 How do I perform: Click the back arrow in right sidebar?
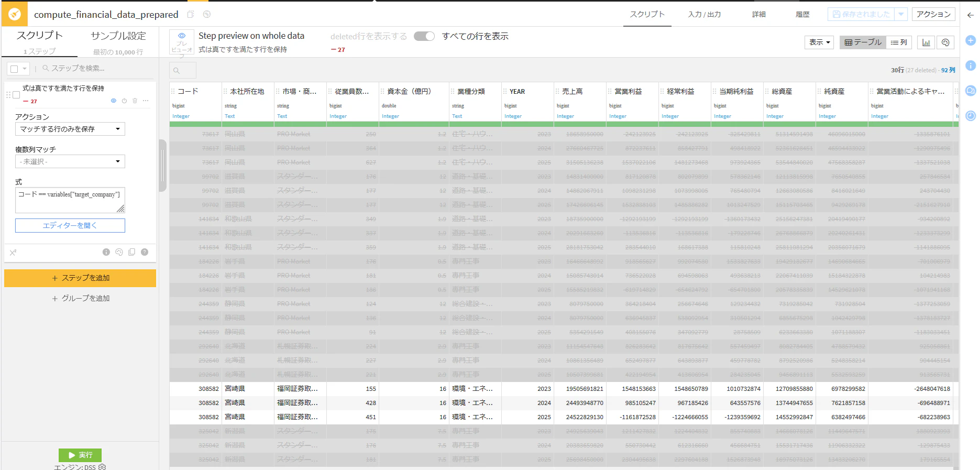click(971, 15)
